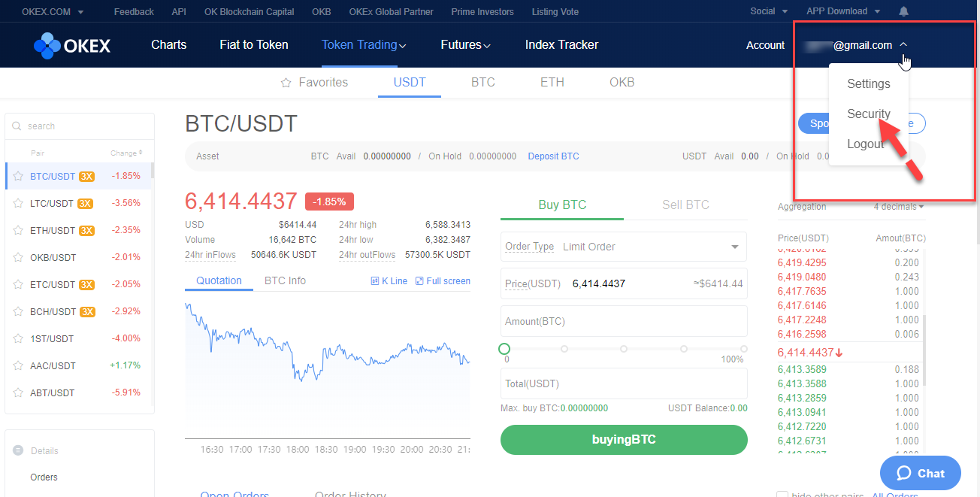Show the BTC Info tab

tap(285, 281)
